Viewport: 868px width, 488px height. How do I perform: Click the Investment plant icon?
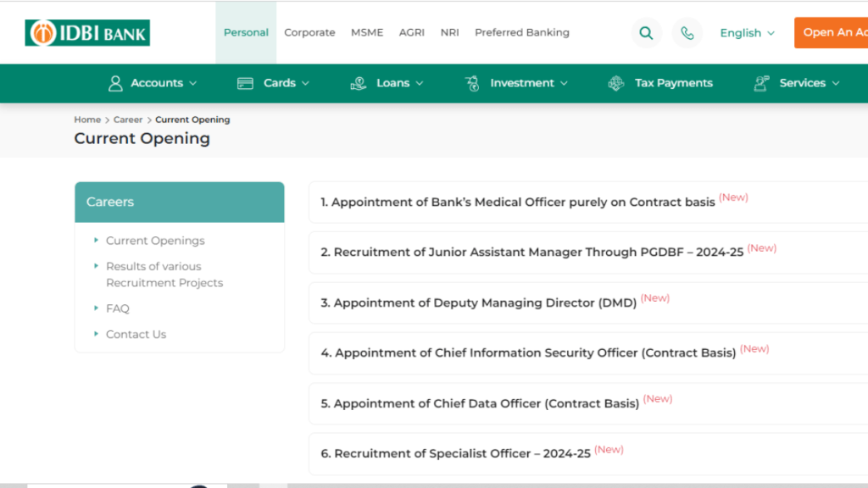pyautogui.click(x=472, y=83)
